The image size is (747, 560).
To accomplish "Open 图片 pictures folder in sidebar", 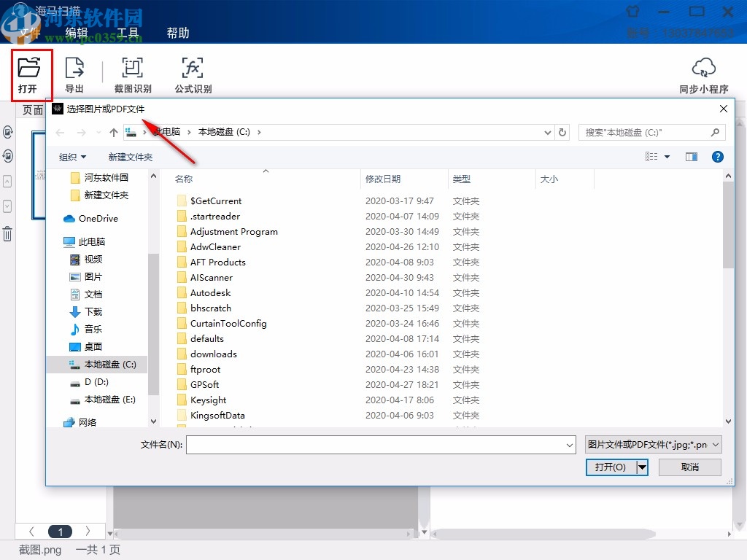I will 86,276.
